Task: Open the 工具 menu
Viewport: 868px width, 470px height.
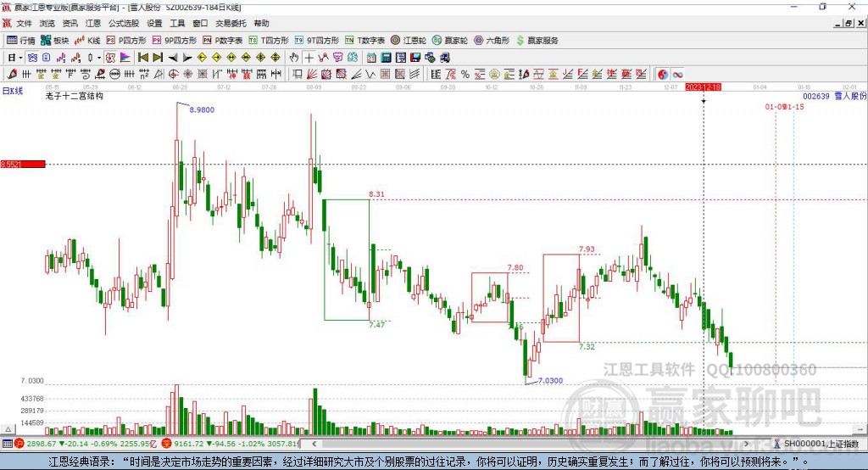Action: [x=177, y=23]
